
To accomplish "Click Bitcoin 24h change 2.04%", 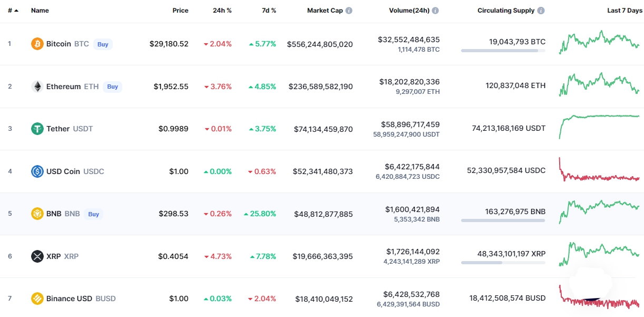I will [x=218, y=44].
